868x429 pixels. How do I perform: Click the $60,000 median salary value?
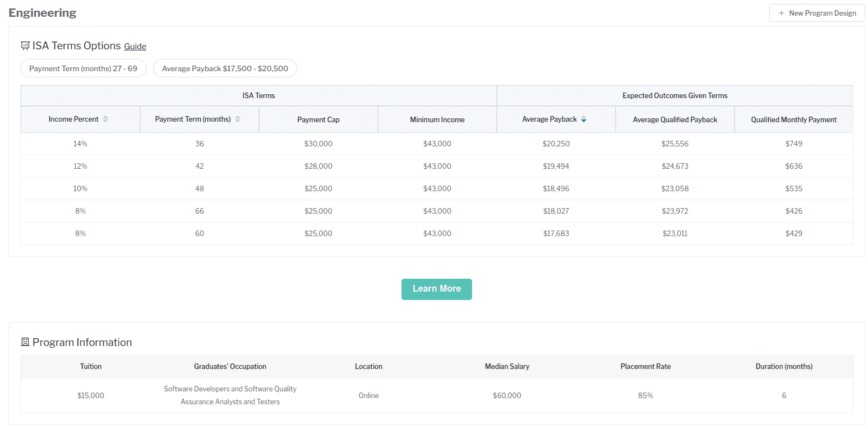[507, 395]
